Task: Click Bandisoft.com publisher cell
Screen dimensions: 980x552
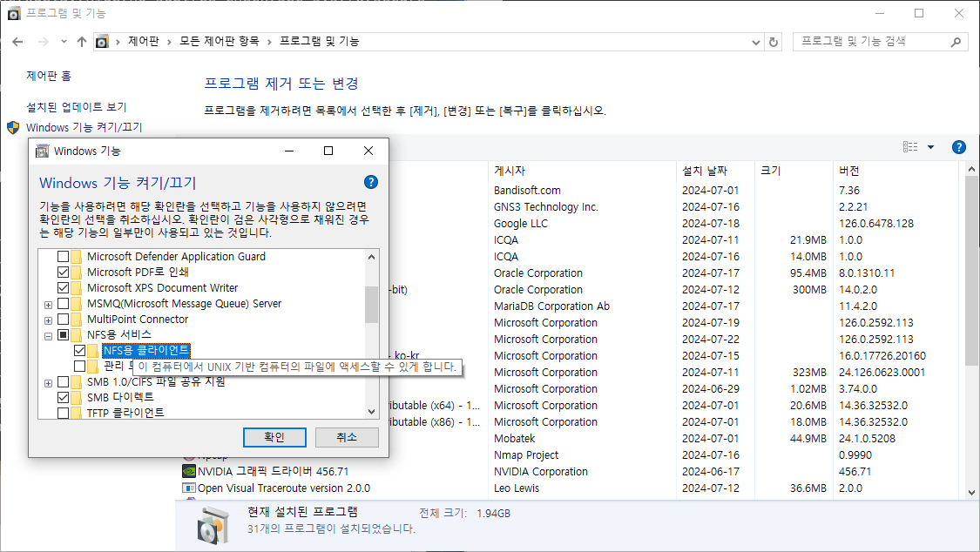Action: [x=527, y=191]
